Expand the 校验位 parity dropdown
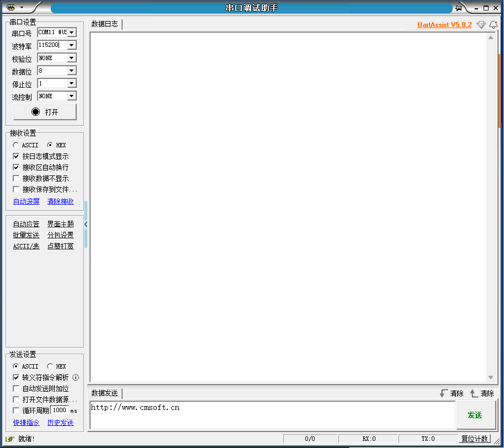The width and height of the screenshot is (504, 448). tap(72, 58)
